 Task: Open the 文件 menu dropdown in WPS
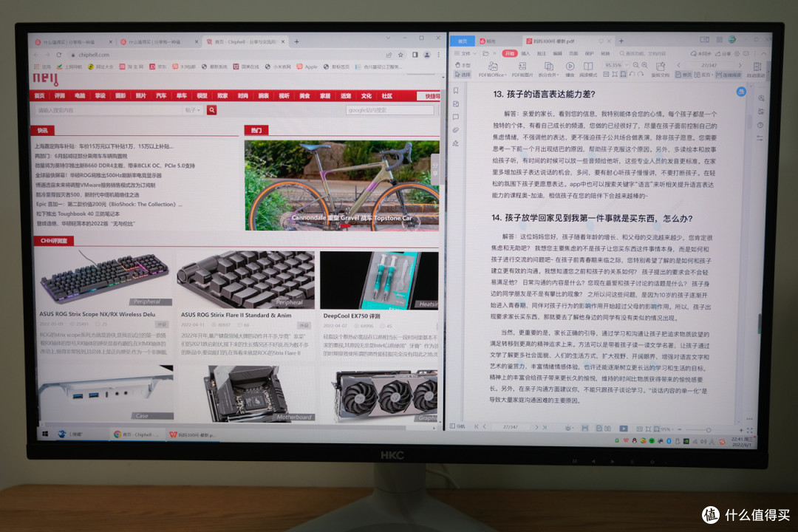point(465,53)
